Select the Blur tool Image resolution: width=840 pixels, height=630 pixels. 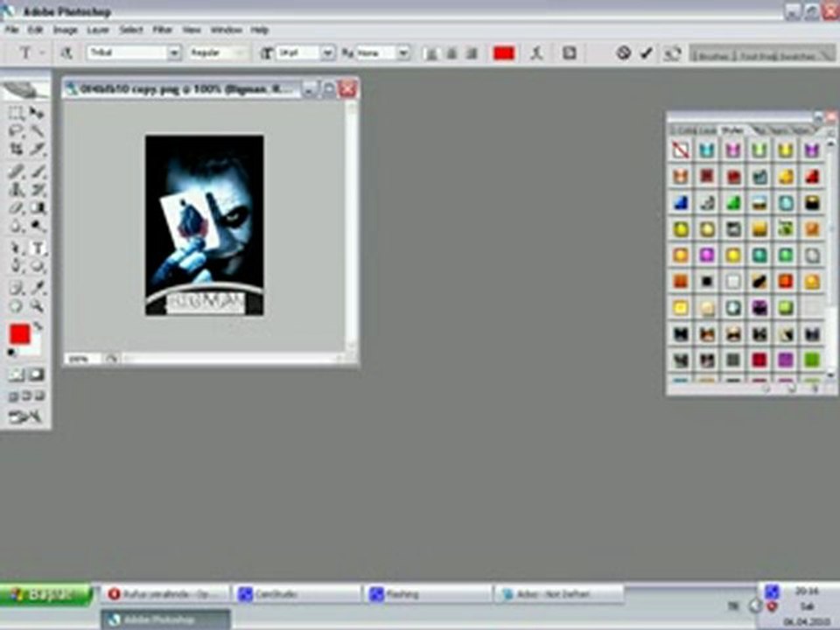pyautogui.click(x=16, y=226)
